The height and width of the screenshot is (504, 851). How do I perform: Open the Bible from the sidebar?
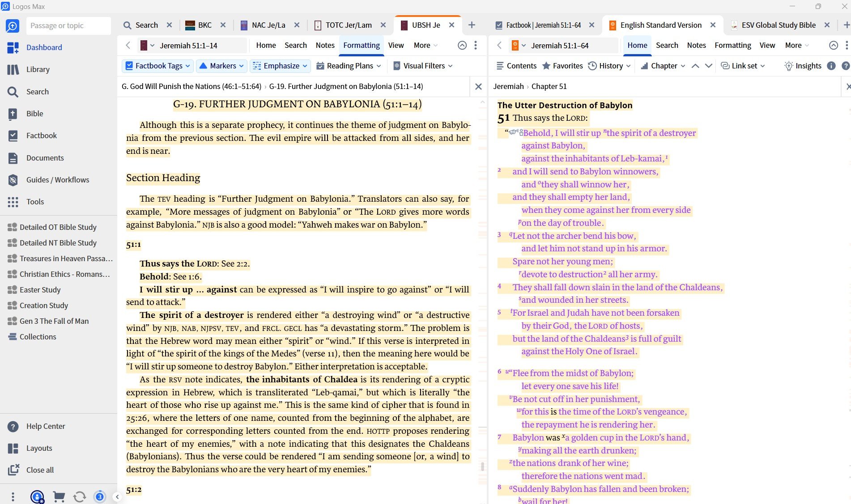tap(34, 114)
